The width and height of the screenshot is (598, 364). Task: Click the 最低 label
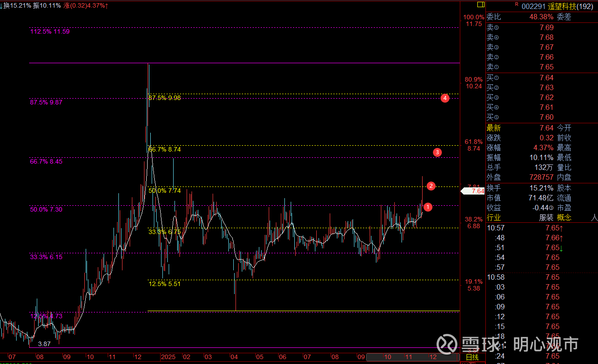click(564, 158)
